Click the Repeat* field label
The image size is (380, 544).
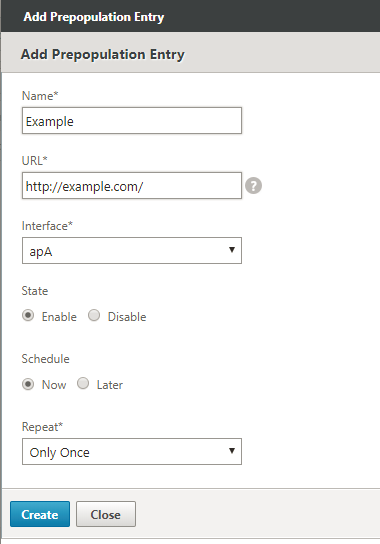(x=42, y=427)
